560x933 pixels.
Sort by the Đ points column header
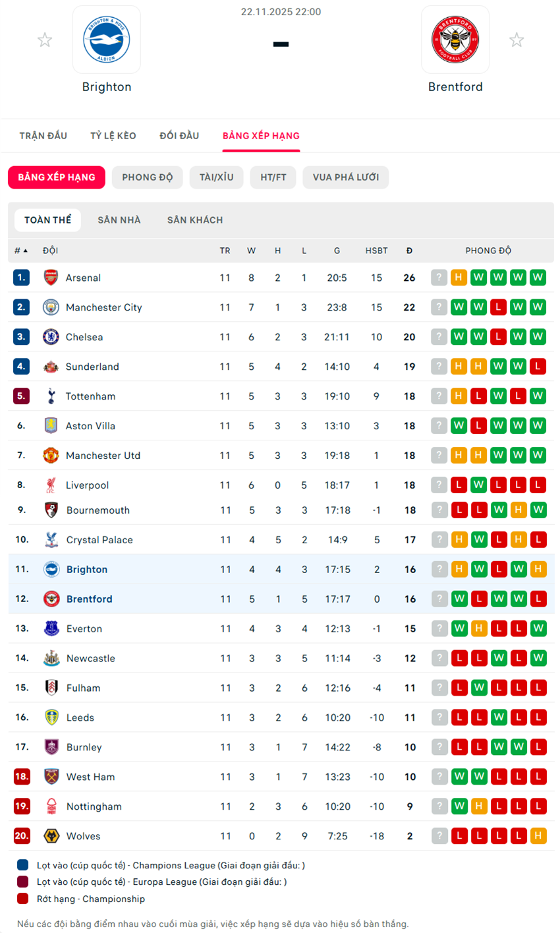(409, 251)
